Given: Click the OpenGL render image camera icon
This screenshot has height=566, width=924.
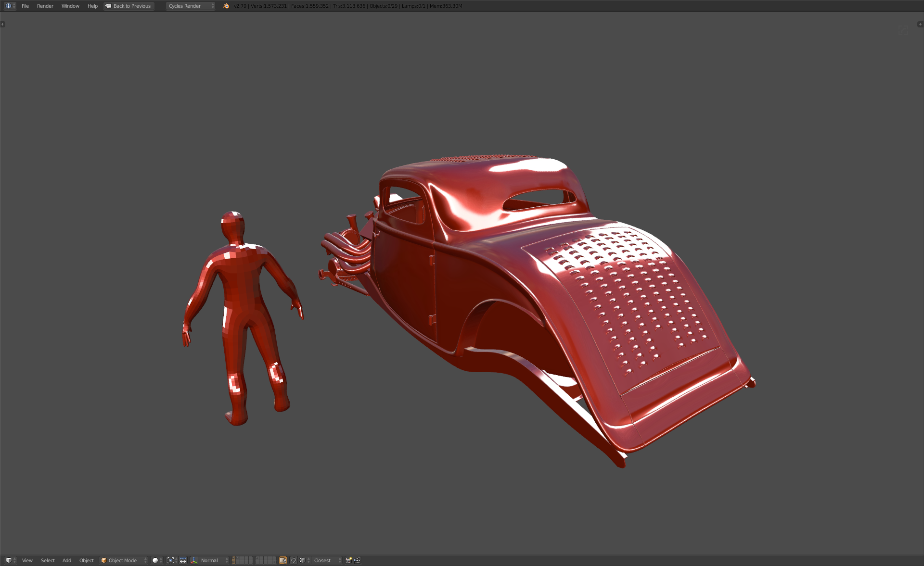Looking at the screenshot, I should [x=348, y=560].
